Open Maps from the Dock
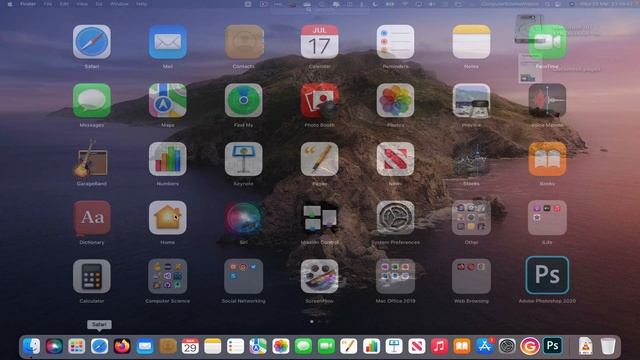The width and height of the screenshot is (640, 360). (258, 347)
